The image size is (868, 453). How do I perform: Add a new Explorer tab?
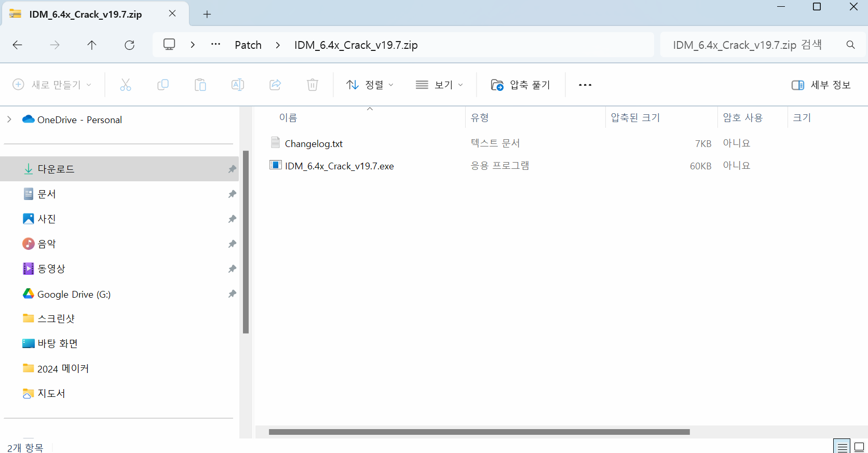pos(207,14)
